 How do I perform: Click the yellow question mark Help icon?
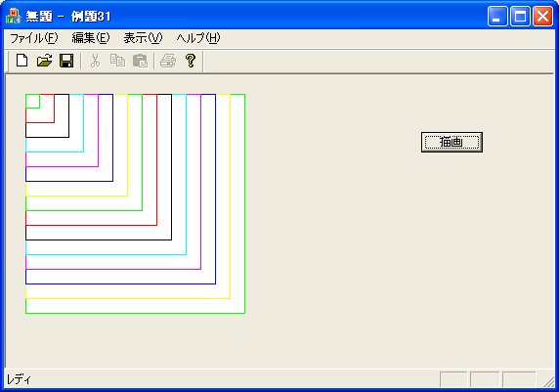(191, 61)
